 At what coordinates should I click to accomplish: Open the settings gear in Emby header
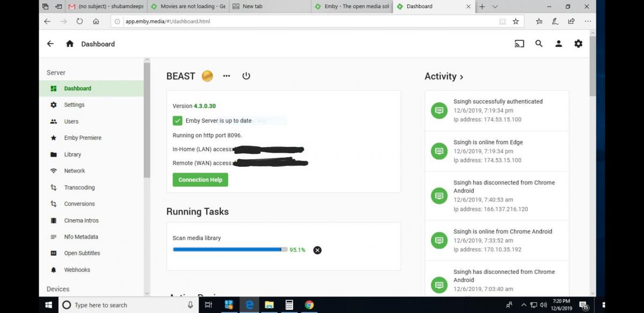click(x=578, y=44)
